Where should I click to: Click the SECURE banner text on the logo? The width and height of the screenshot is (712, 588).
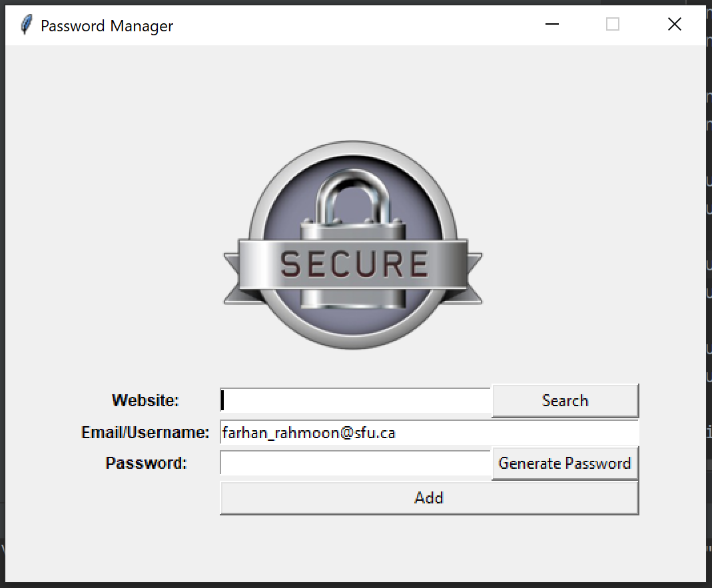[x=354, y=264]
